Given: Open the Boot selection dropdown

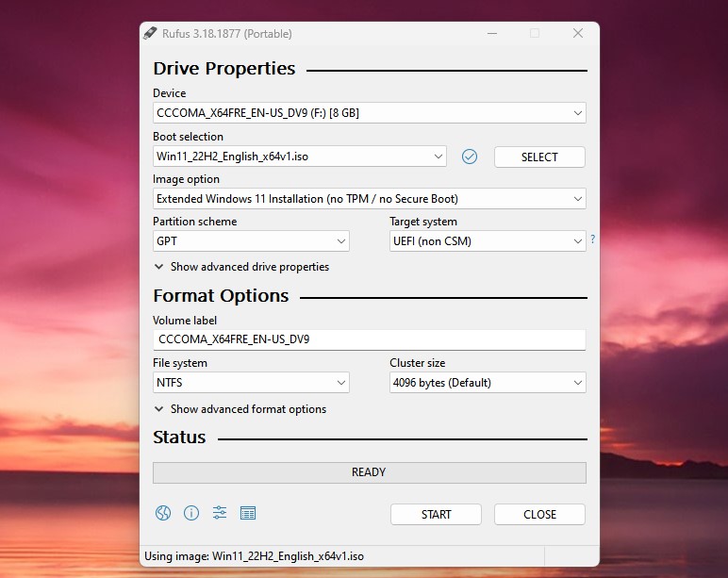Looking at the screenshot, I should coord(300,157).
